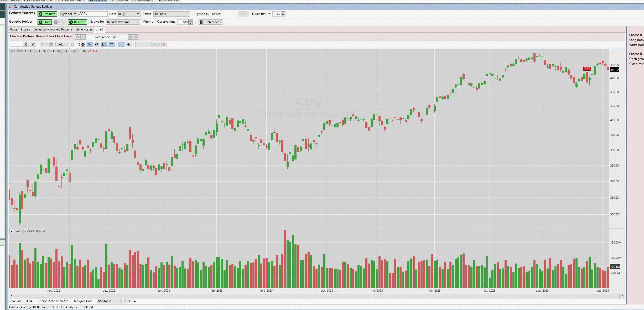Viewport: 644px width, 310px height.
Task: Click the lightning bolt symbol load icon
Action: click(x=26, y=44)
